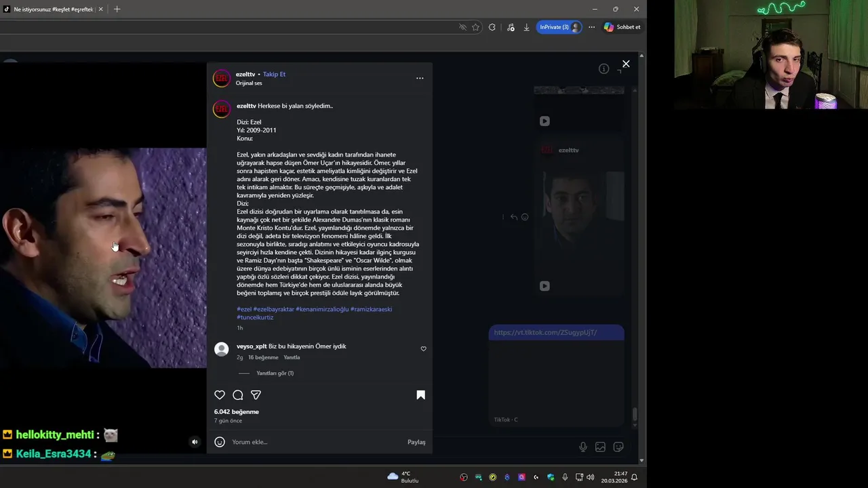This screenshot has height=488, width=868.
Task: Open the emoji picker in comment box
Action: pos(220,442)
